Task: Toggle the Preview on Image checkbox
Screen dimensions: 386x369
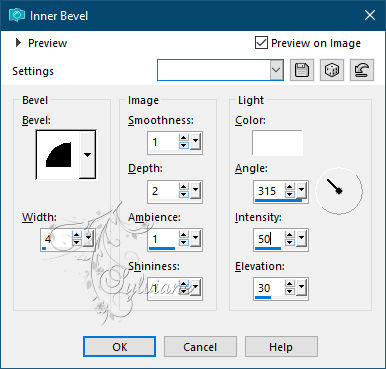Action: coord(261,43)
